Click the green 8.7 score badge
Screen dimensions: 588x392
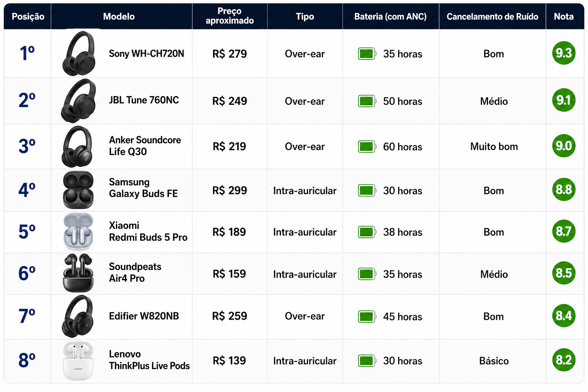click(564, 231)
